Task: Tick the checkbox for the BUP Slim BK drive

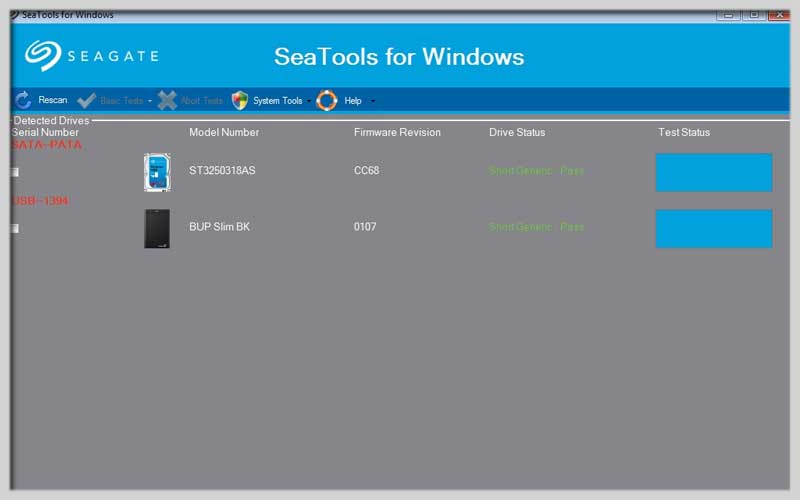Action: pyautogui.click(x=15, y=228)
